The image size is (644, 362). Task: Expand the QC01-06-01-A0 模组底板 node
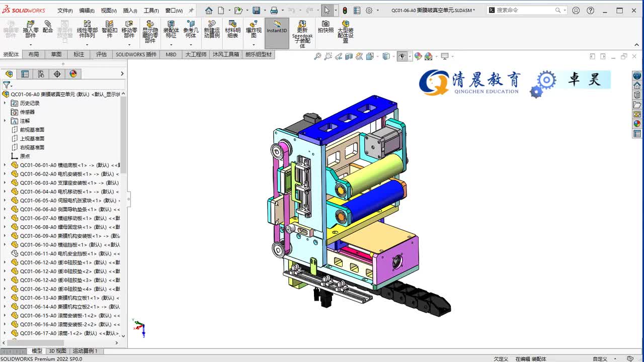tap(5, 165)
